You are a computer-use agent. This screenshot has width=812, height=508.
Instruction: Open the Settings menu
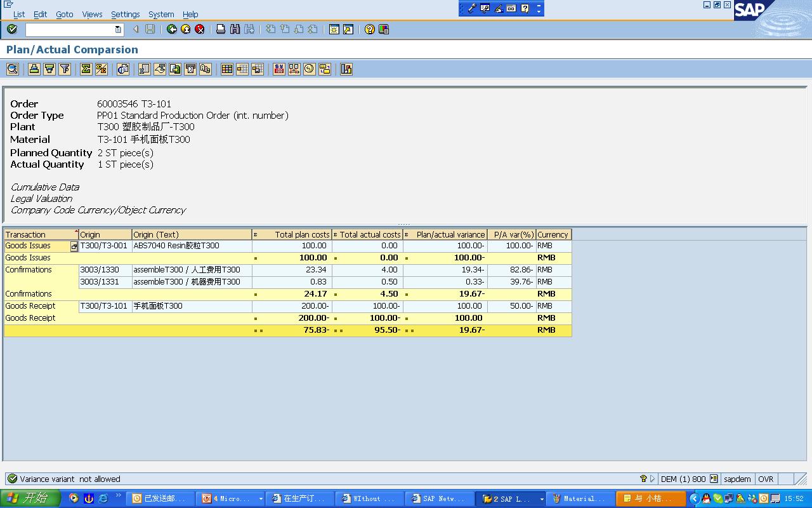coord(125,14)
